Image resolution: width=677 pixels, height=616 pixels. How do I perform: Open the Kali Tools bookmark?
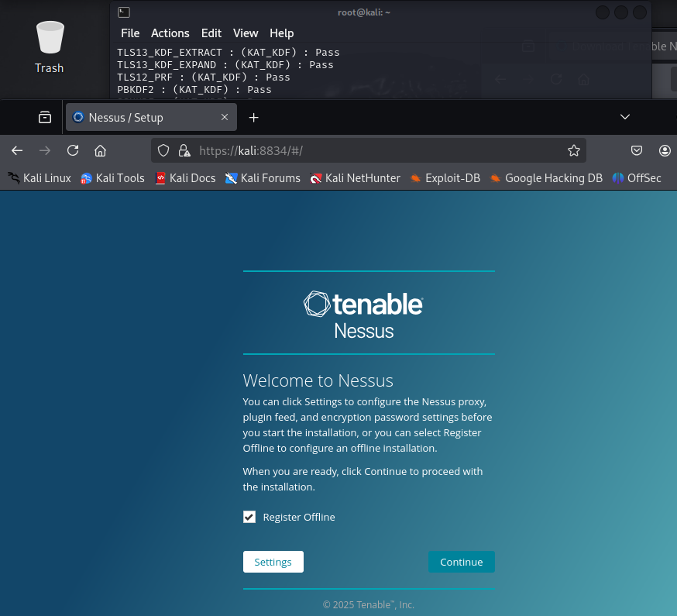click(x=112, y=178)
